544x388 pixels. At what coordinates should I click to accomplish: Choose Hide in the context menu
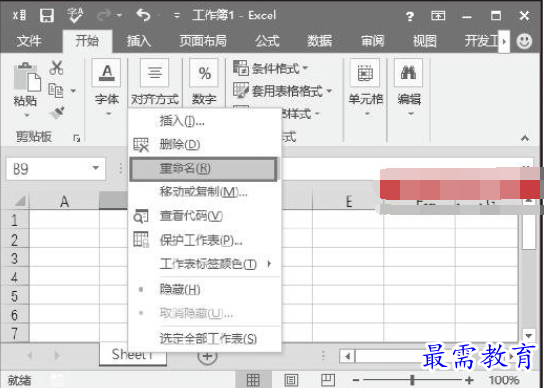point(205,289)
